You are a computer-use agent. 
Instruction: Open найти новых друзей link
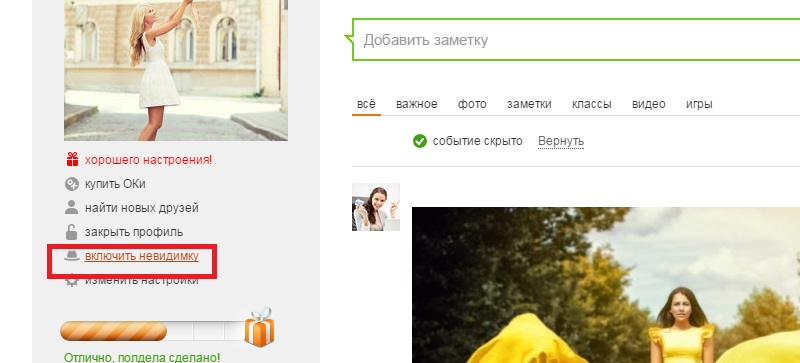click(141, 208)
